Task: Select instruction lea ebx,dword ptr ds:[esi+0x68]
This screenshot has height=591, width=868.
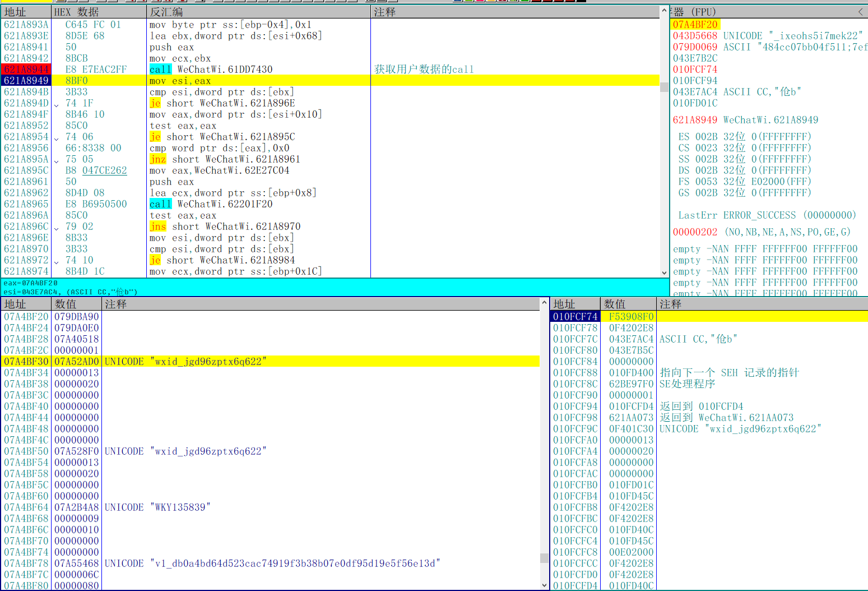Action: [x=235, y=36]
